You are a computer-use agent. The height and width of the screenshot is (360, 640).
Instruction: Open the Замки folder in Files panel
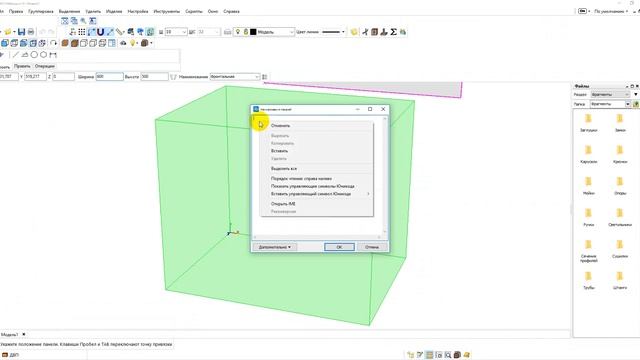[620, 123]
